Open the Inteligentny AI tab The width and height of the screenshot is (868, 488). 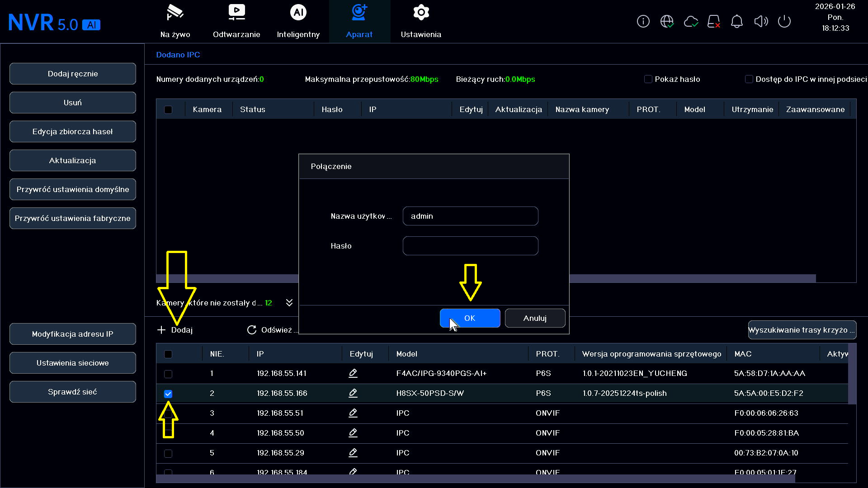298,21
